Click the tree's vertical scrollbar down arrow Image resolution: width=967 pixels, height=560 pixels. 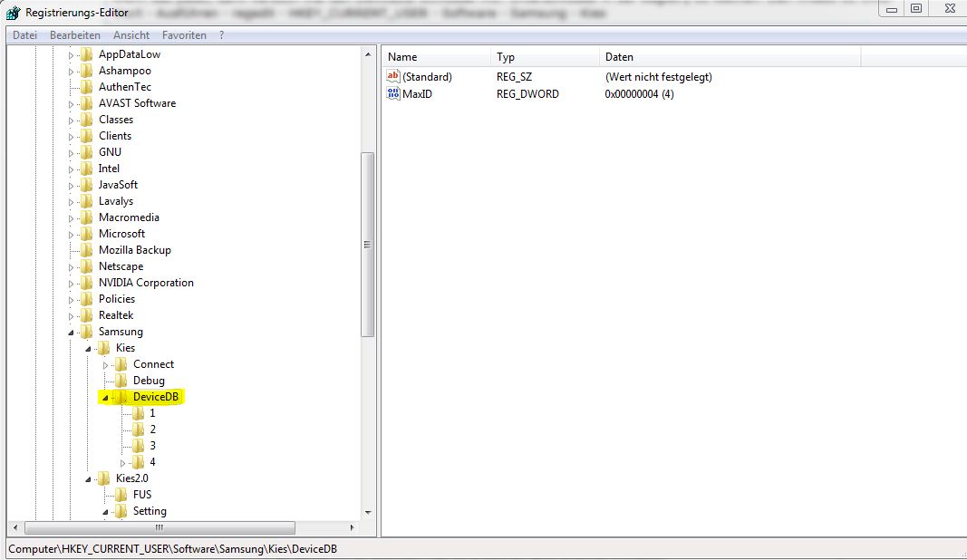pyautogui.click(x=368, y=512)
